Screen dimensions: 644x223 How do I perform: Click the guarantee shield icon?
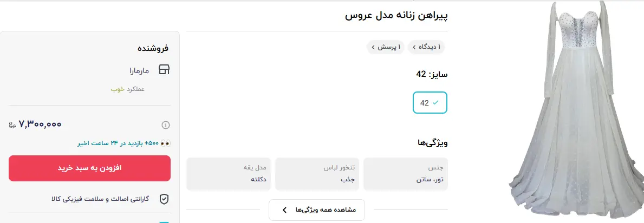pos(164,199)
